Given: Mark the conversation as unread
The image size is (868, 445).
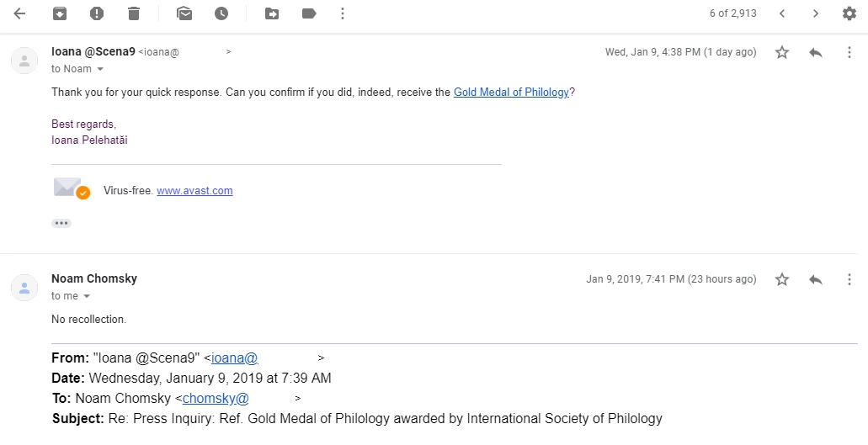Looking at the screenshot, I should (184, 13).
